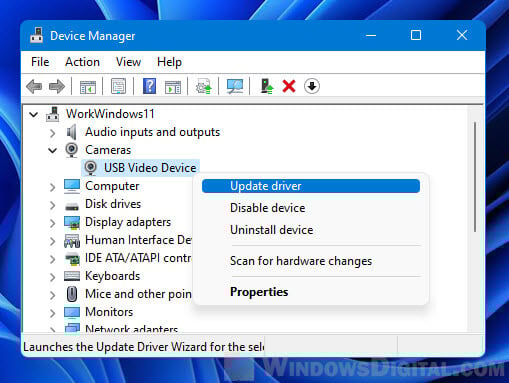509x383 pixels.
Task: Click the status bar Update Driver Wizard text
Action: coord(143,347)
